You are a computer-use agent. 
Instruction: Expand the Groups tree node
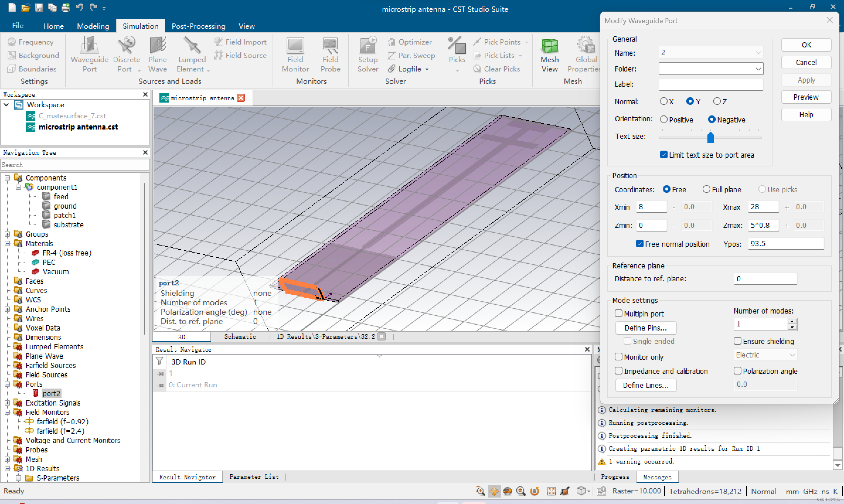7,234
